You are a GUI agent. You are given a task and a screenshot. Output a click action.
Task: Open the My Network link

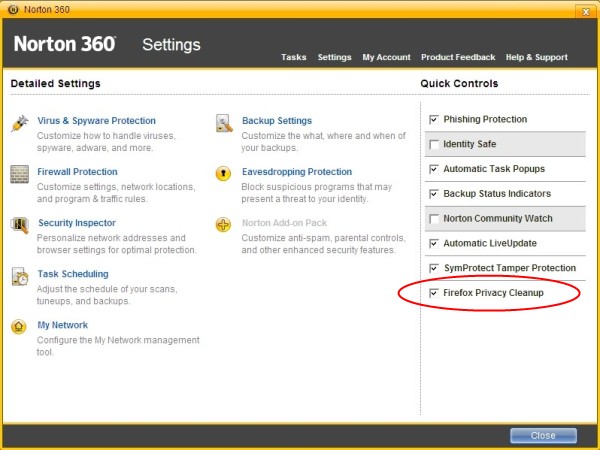tap(63, 325)
